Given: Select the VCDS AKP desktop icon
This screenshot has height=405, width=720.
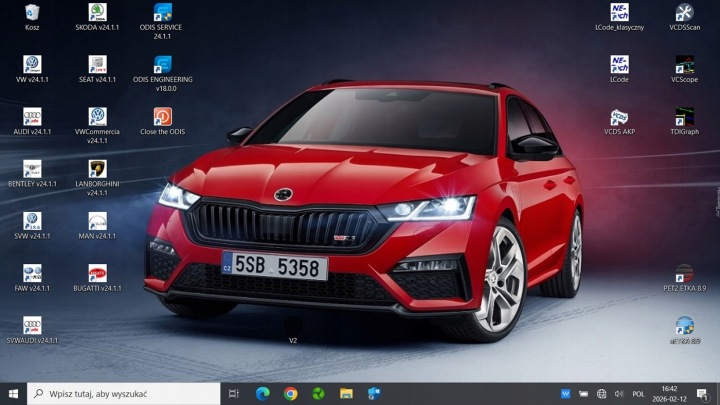Looking at the screenshot, I should tap(619, 122).
